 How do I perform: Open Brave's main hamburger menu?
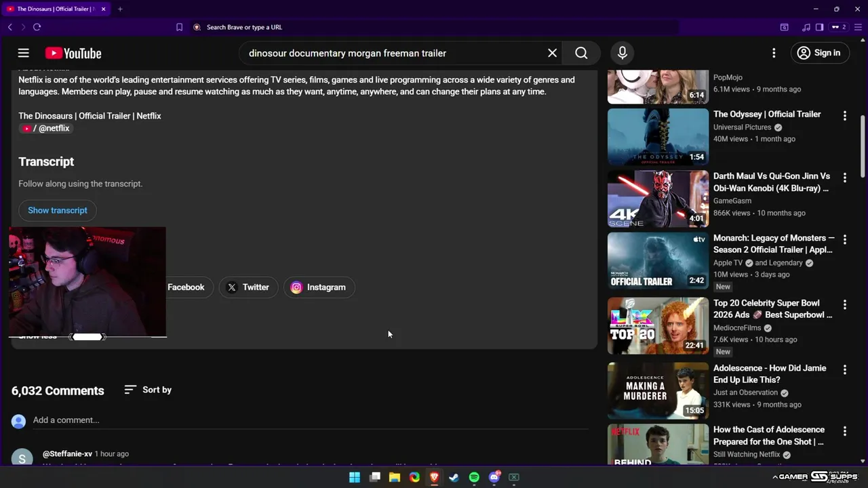(x=858, y=27)
